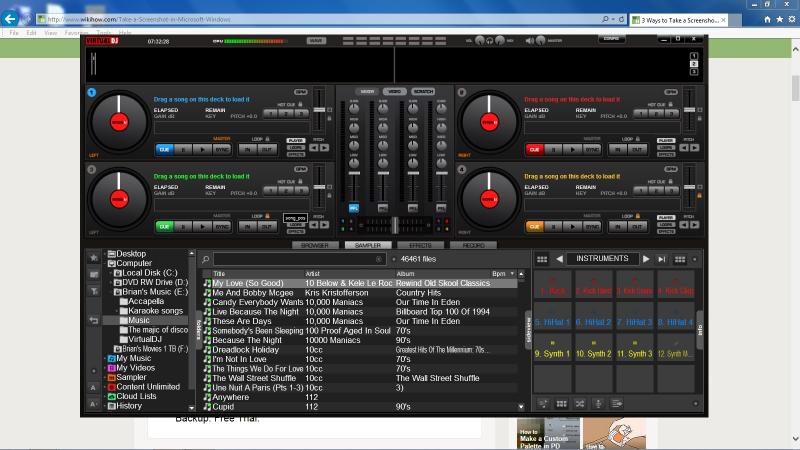The width and height of the screenshot is (800, 450).
Task: Trigger the 5. HiHat 1 sampler pad
Action: coord(552,322)
